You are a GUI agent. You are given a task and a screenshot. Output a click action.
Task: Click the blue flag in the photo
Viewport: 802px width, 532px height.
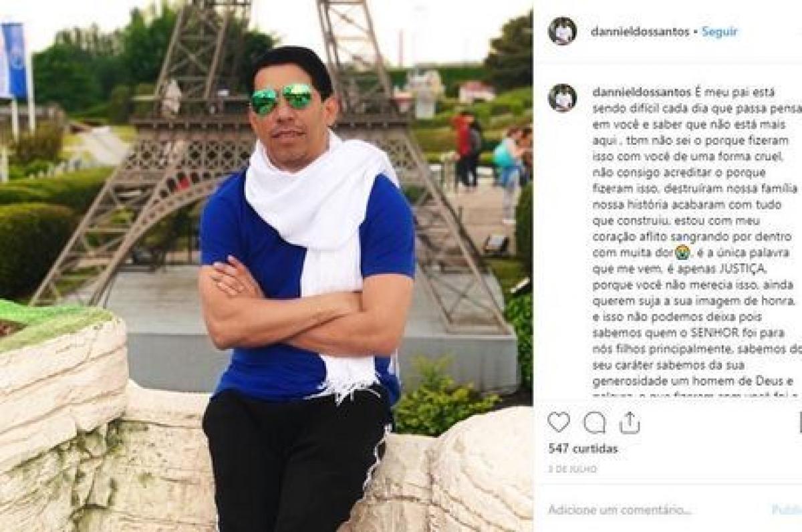pos(15,59)
